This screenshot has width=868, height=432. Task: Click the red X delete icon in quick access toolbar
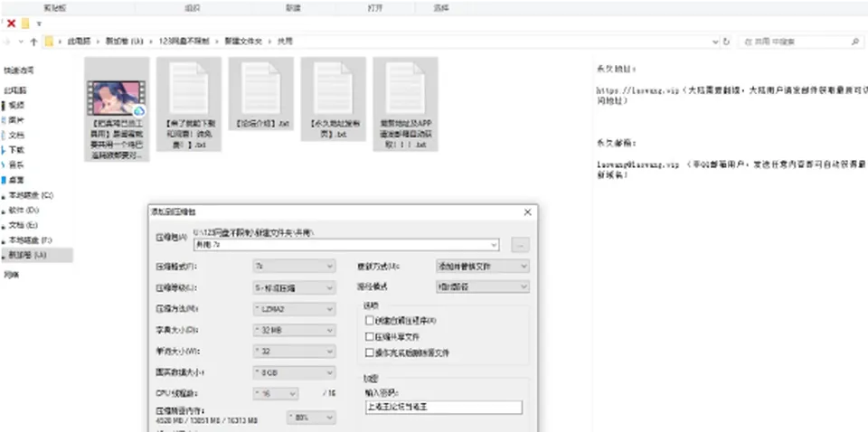(x=11, y=23)
